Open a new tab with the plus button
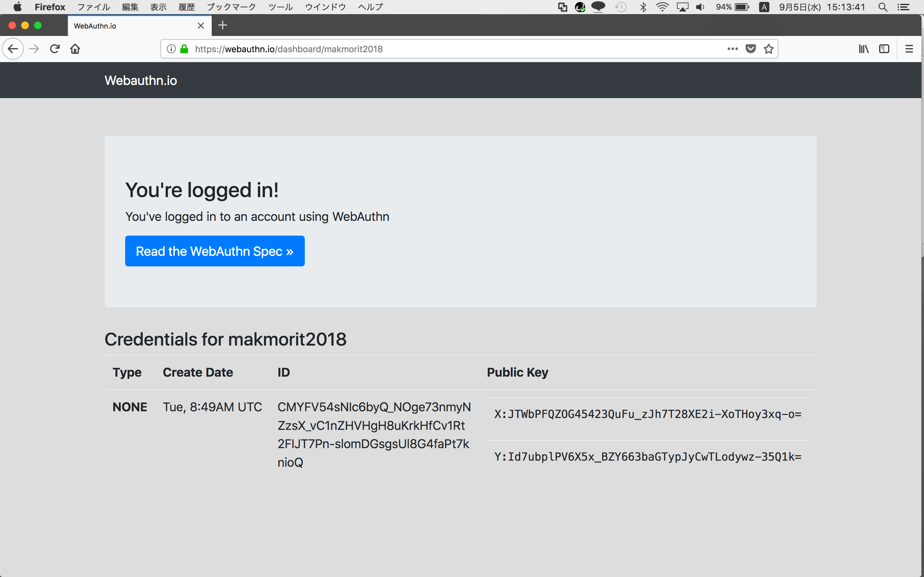 click(223, 25)
